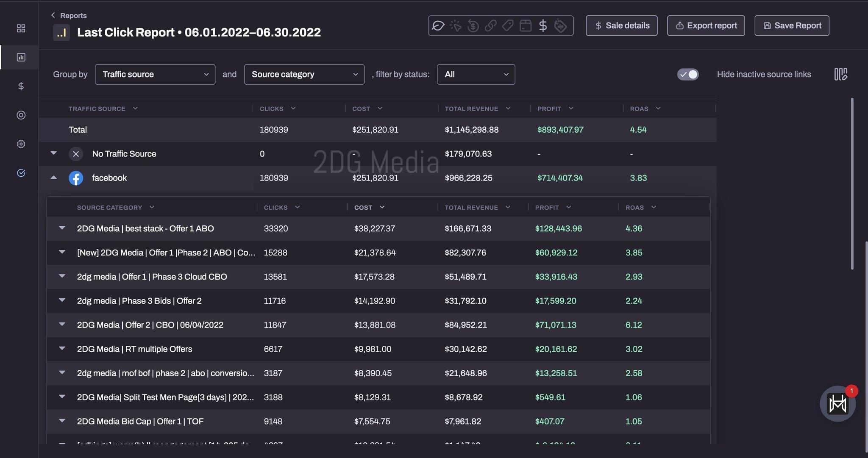The height and width of the screenshot is (458, 868).
Task: Sort nested table by TOTAL REVENUE header
Action: pyautogui.click(x=477, y=208)
